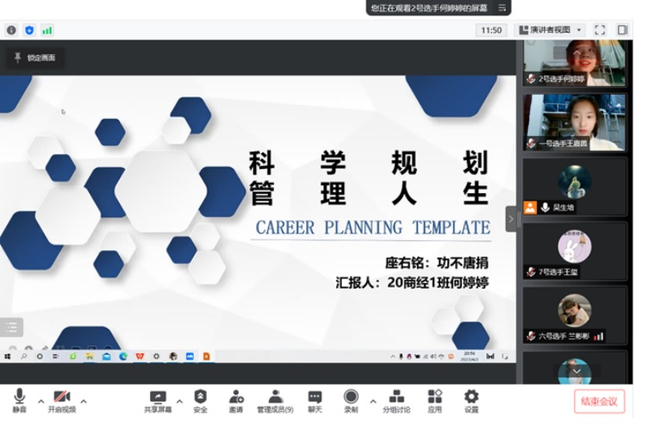The image size is (649, 430).
Task: Turn on camera with 开启视频
Action: (62, 398)
